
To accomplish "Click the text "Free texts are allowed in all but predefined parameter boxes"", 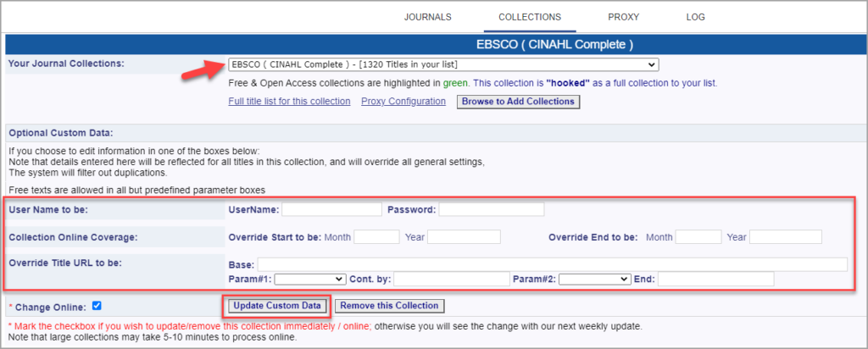I will [x=137, y=191].
